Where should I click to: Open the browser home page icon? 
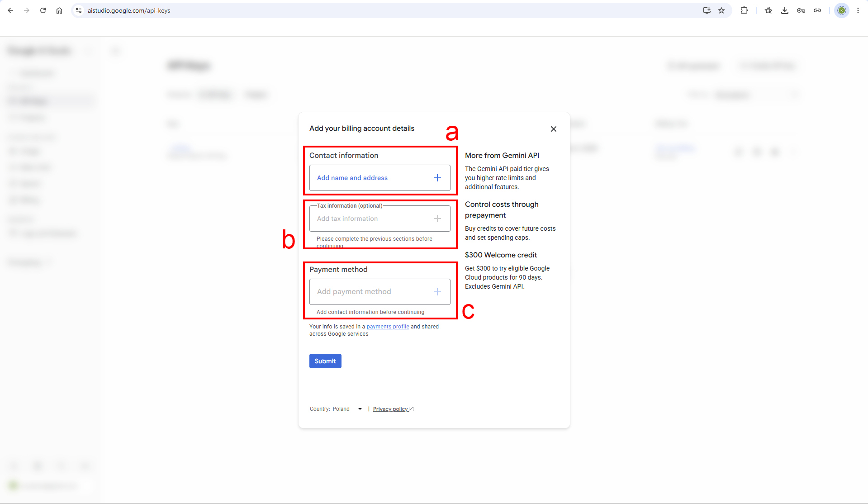[59, 10]
